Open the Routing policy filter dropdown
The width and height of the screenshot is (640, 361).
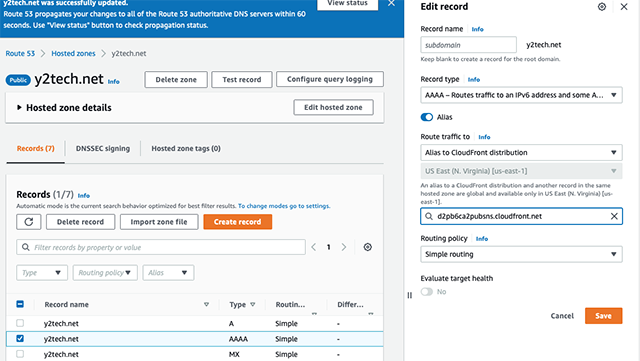point(105,273)
